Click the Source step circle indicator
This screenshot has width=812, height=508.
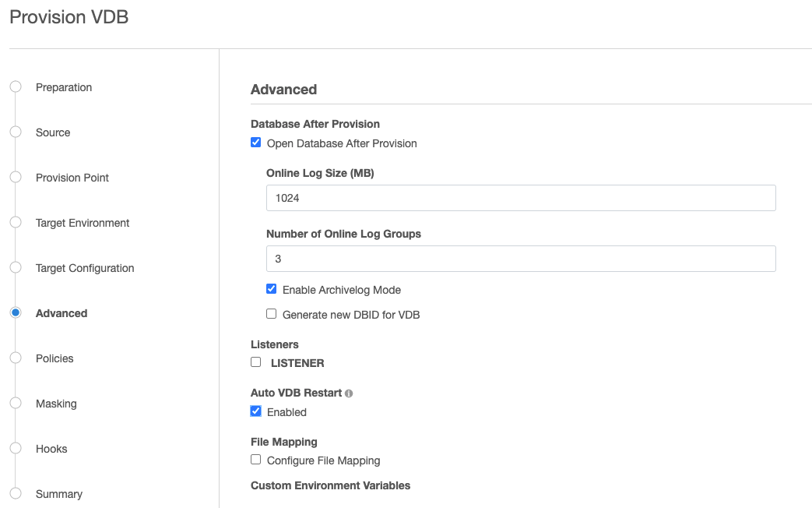point(16,132)
